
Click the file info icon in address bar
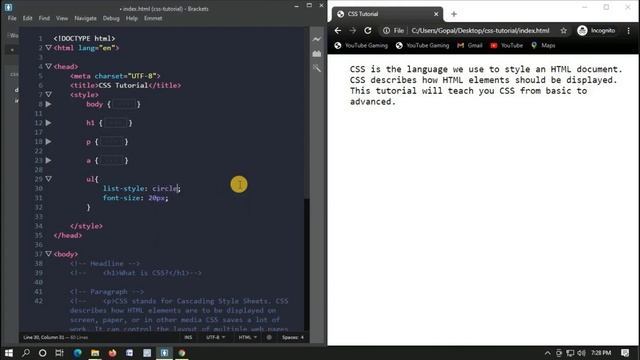pos(386,31)
